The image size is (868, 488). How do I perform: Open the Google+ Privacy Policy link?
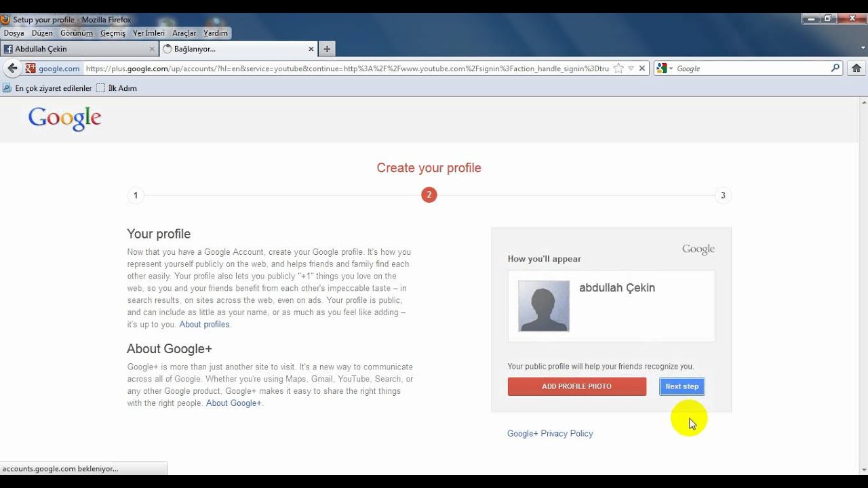point(550,434)
